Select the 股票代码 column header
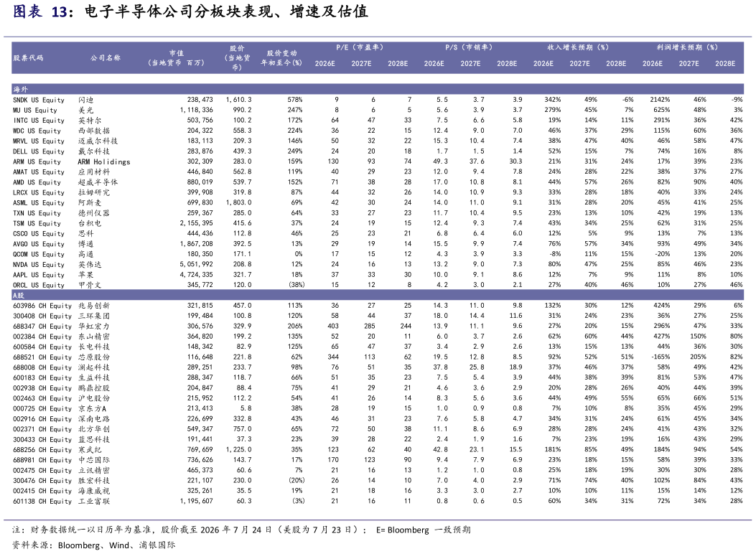 28,58
